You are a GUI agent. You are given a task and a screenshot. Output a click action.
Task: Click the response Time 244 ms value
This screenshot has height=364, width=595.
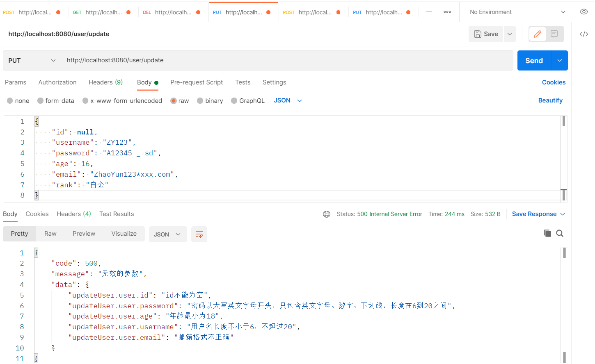tap(455, 214)
